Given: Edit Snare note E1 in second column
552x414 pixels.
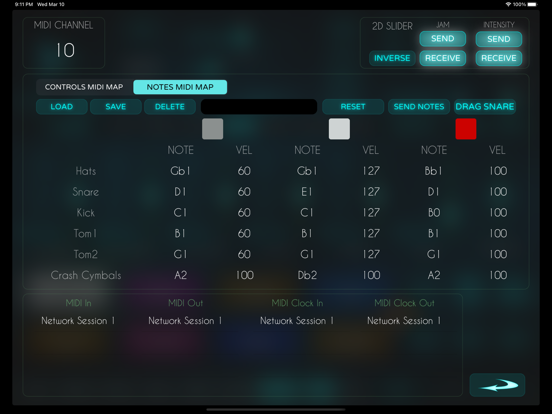Looking at the screenshot, I should point(307,192).
